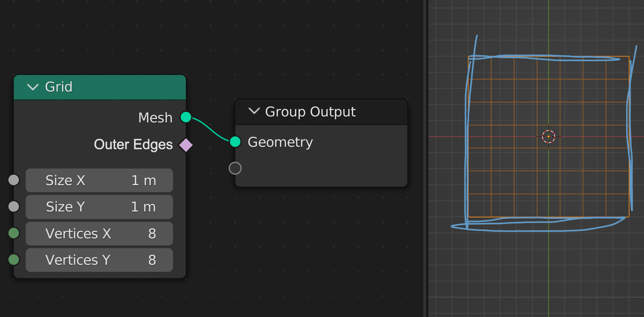
Task: Click the Geometry label in Group Output
Action: pyautogui.click(x=280, y=142)
